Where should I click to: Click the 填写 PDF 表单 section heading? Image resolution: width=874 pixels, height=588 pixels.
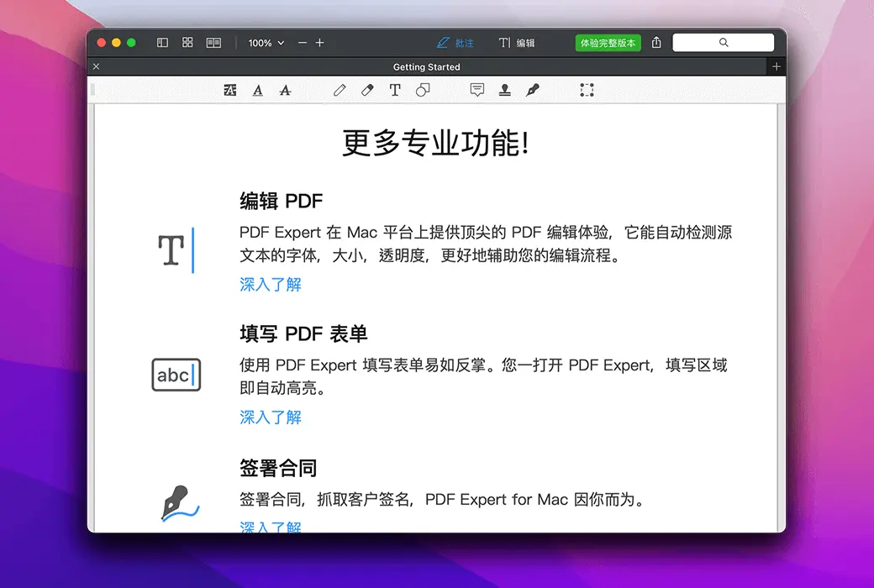click(x=303, y=333)
